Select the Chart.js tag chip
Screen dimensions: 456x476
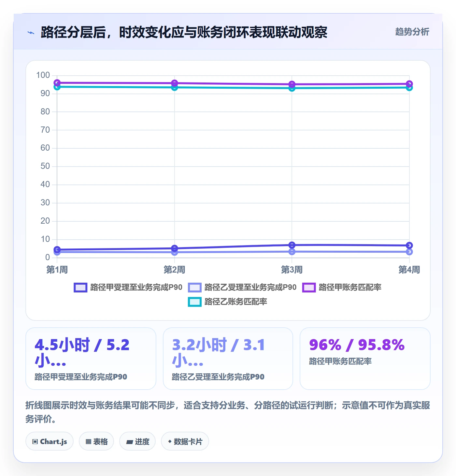(x=50, y=441)
